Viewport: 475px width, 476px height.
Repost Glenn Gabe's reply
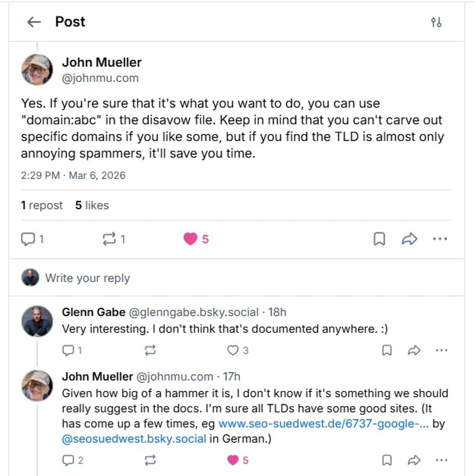coord(150,350)
